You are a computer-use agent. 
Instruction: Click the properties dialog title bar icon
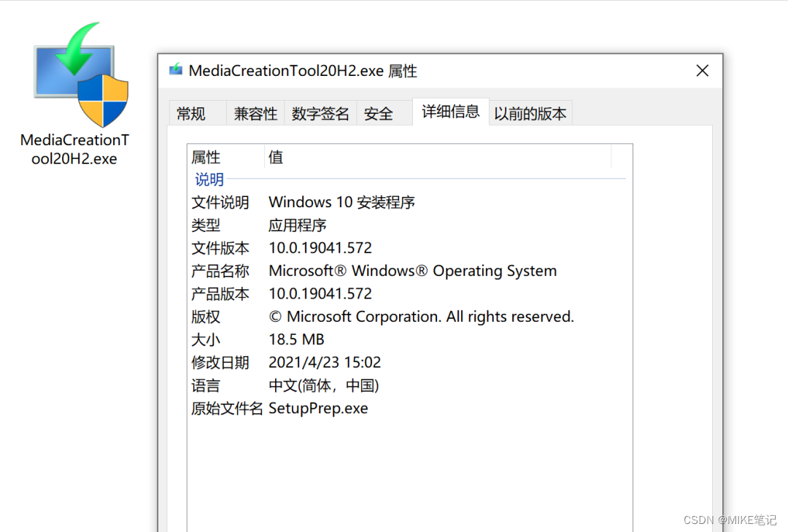[x=175, y=70]
